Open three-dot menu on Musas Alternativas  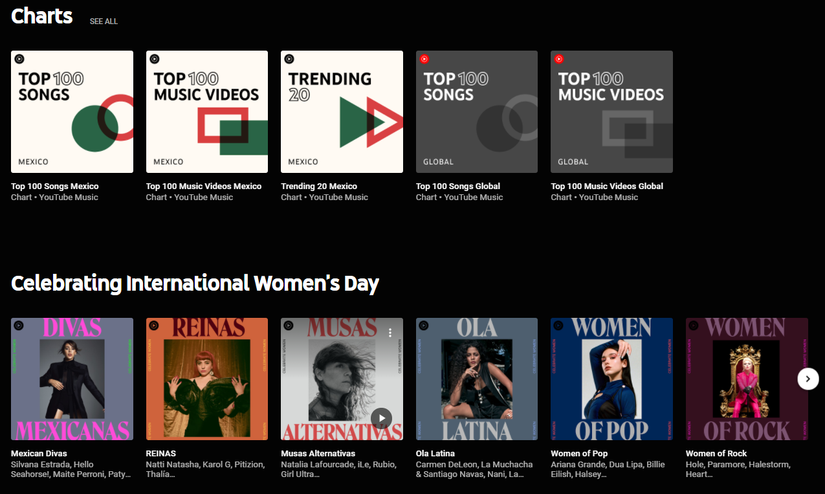pos(391,332)
